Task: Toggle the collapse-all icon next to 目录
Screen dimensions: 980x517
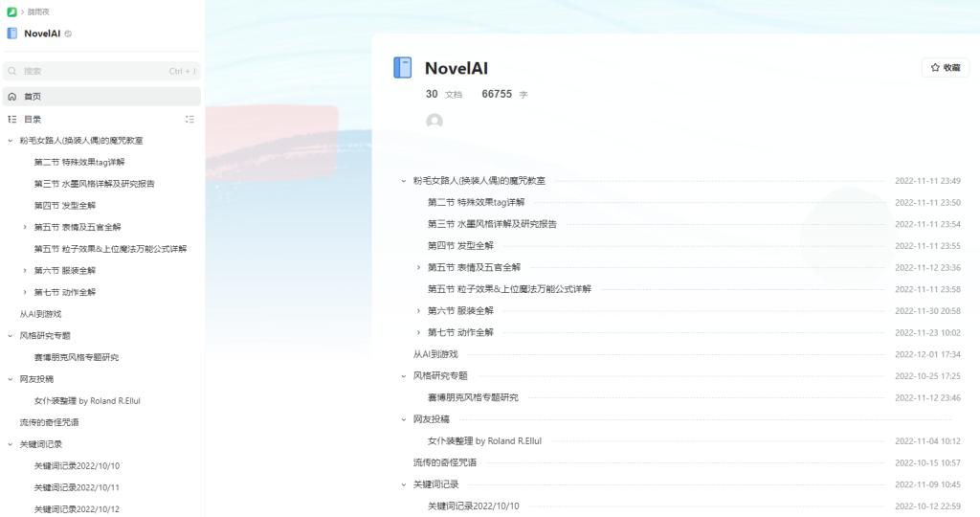Action: coord(190,120)
